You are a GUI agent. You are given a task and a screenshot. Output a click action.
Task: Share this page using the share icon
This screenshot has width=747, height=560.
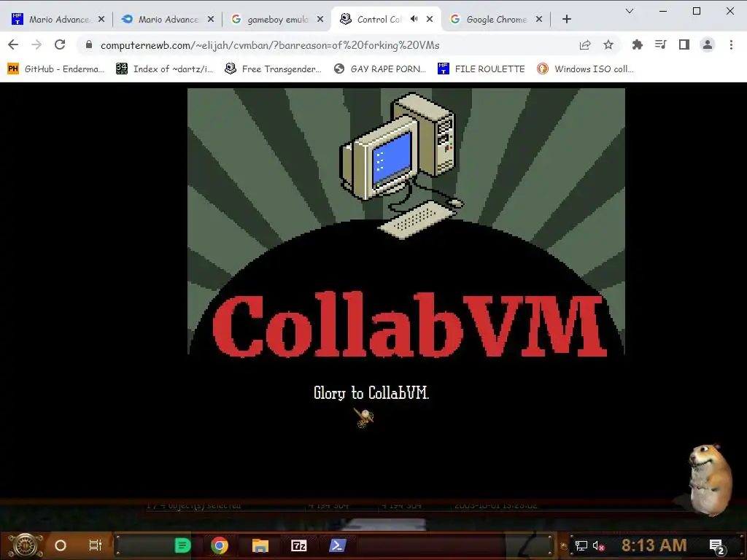(585, 44)
